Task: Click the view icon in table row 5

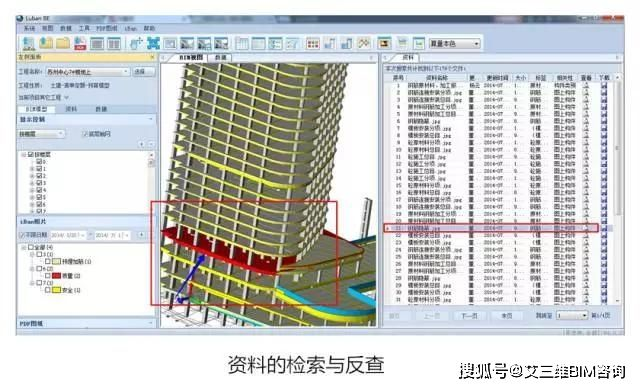Action: (586, 114)
